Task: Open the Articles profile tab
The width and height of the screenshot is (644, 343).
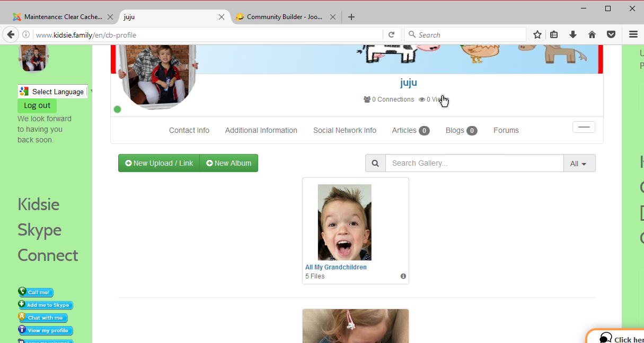Action: pyautogui.click(x=411, y=130)
